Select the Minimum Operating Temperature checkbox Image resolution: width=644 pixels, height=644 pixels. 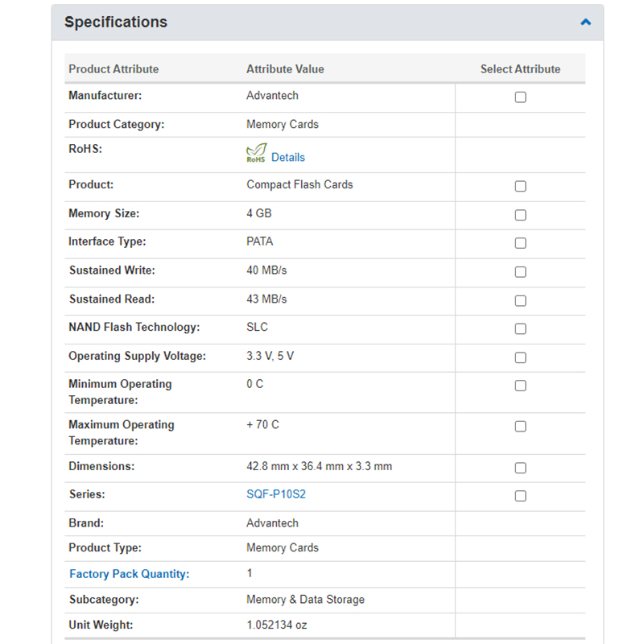point(520,386)
